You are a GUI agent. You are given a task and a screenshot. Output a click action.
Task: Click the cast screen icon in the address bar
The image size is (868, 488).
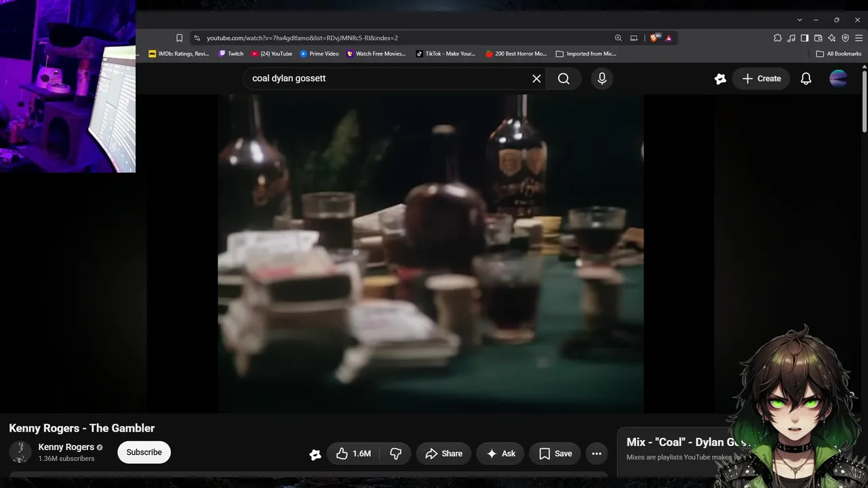click(x=634, y=38)
